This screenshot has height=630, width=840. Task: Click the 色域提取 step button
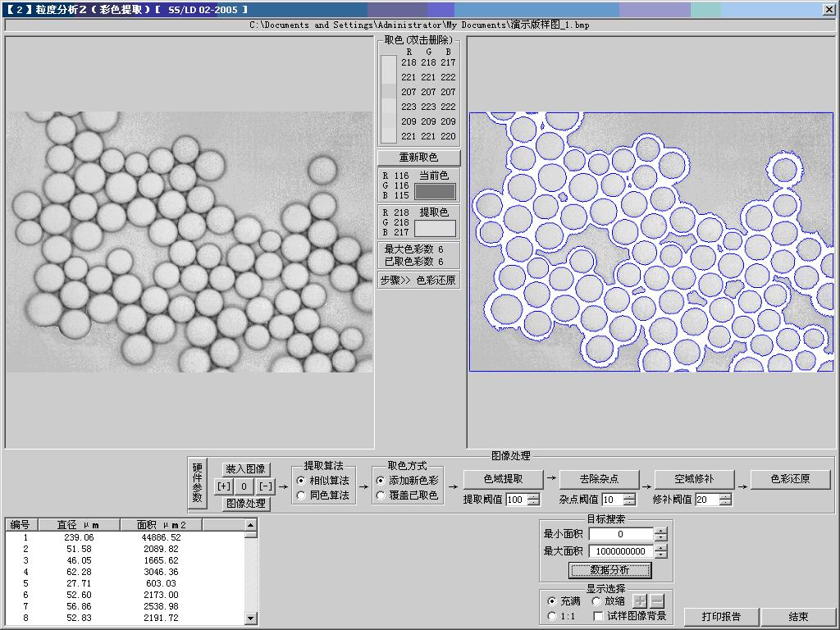point(503,479)
